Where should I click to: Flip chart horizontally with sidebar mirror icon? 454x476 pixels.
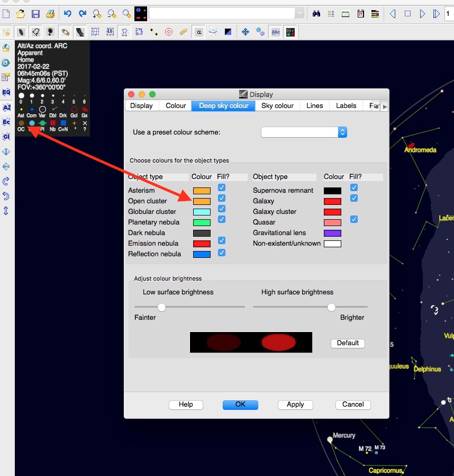click(x=6, y=151)
